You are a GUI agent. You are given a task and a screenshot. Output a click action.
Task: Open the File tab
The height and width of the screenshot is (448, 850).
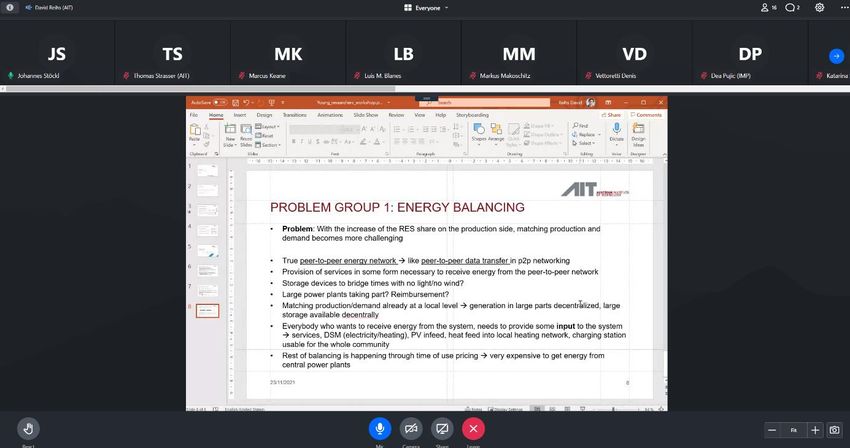pos(194,115)
